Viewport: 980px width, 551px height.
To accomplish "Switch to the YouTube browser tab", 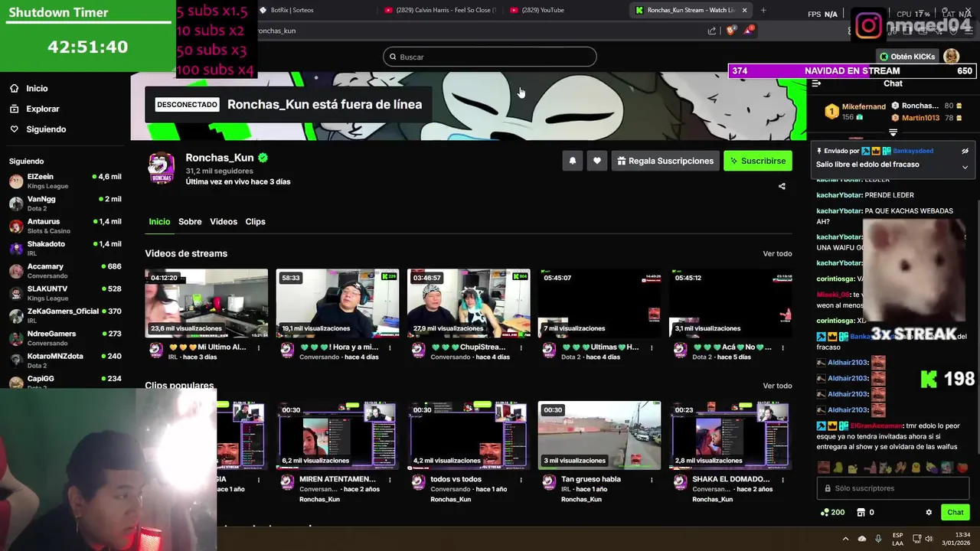I will click(565, 10).
